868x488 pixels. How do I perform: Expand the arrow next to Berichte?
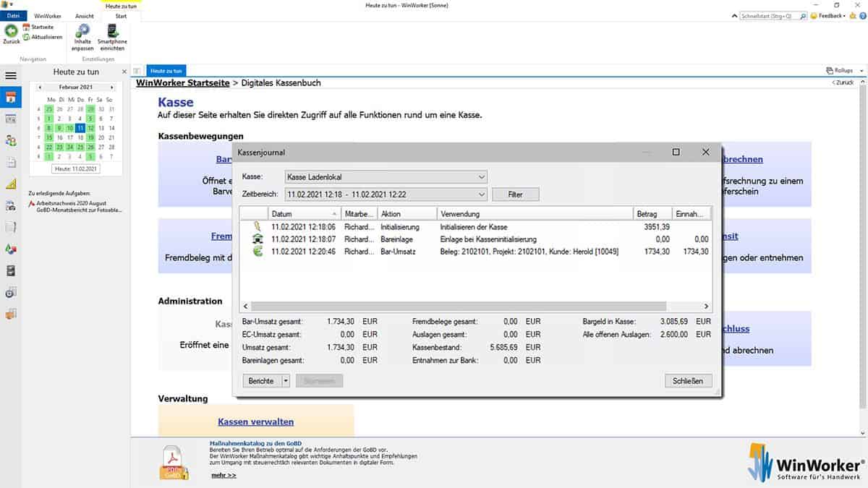coord(286,380)
